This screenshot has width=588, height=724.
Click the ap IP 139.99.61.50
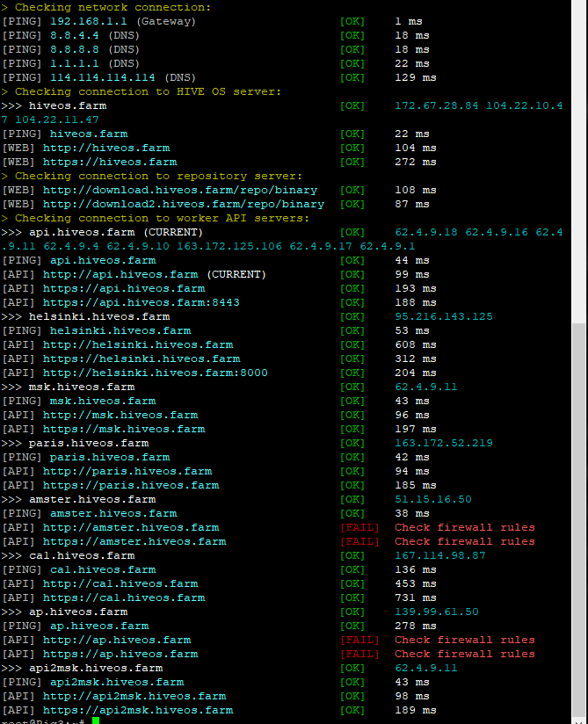click(x=437, y=612)
